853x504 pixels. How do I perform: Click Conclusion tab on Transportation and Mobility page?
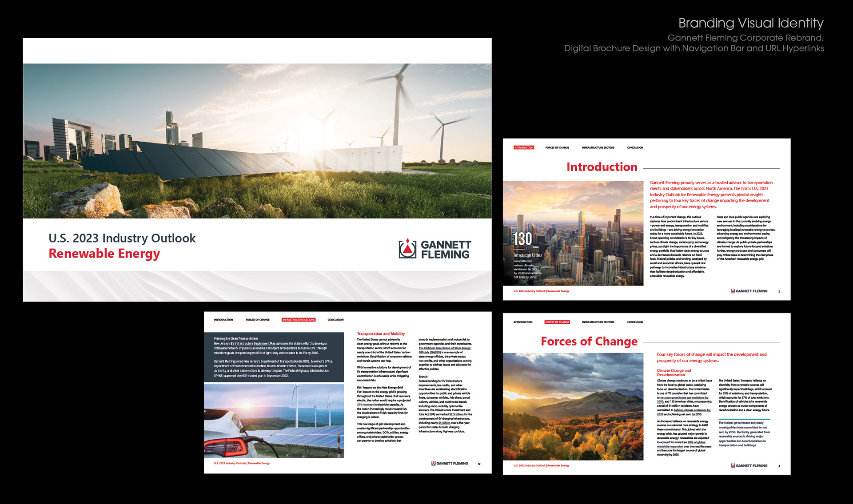[335, 320]
